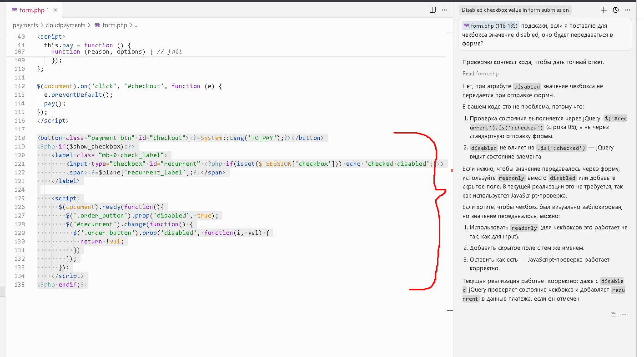644x357 pixels.
Task: Open chat history clock icon
Action: pyautogui.click(x=615, y=10)
